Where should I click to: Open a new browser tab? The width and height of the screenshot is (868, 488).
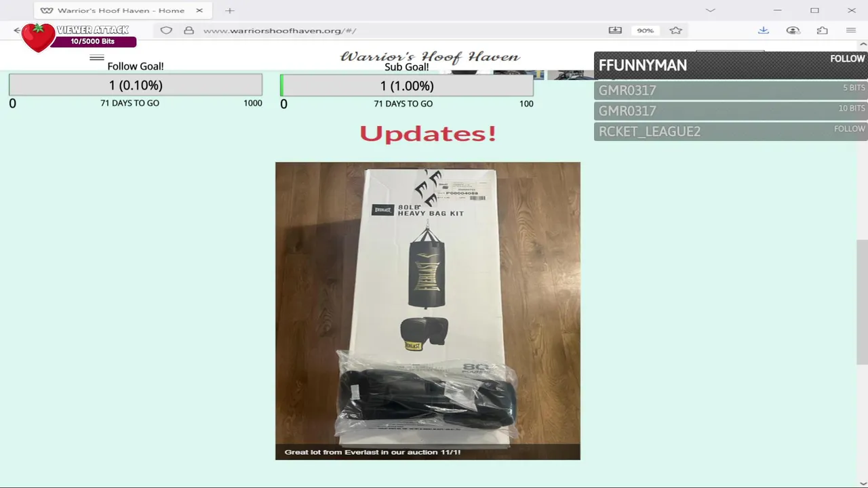230,11
